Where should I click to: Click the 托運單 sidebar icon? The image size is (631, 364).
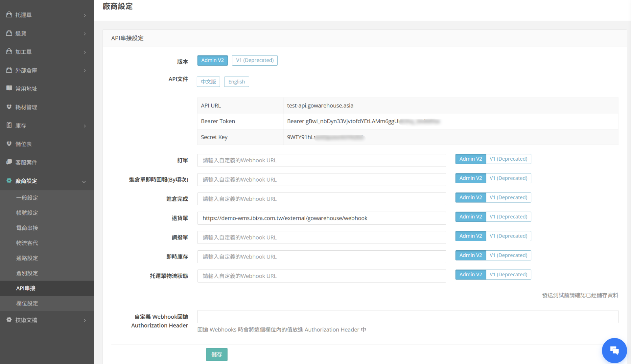[9, 14]
